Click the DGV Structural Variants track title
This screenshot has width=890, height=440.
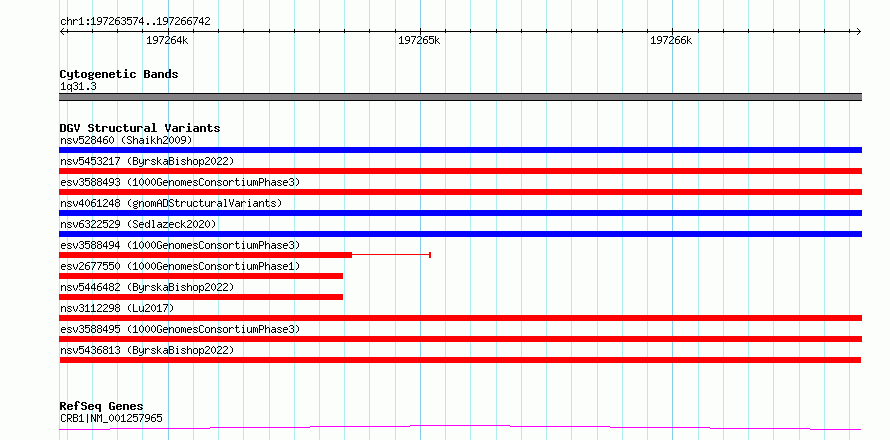pos(140,128)
